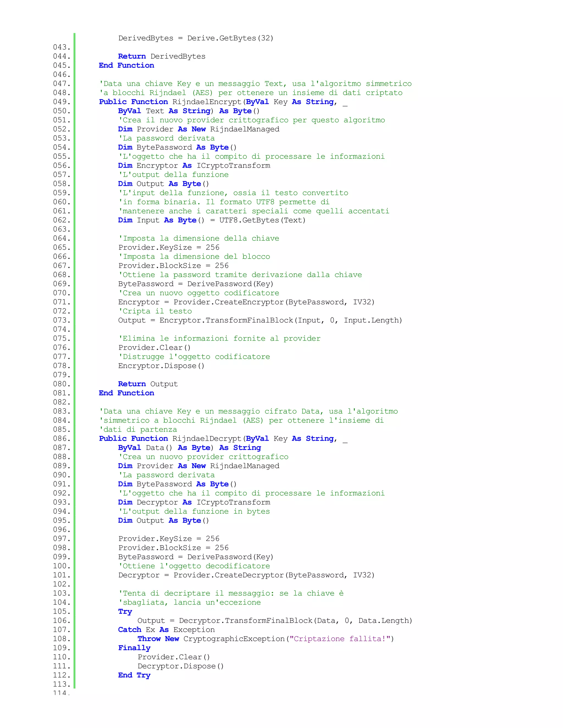Click 'Dim Input As Byte() = UTF8.GetBytes(Text)'
Screen dimensions: 563x728
tap(212, 220)
